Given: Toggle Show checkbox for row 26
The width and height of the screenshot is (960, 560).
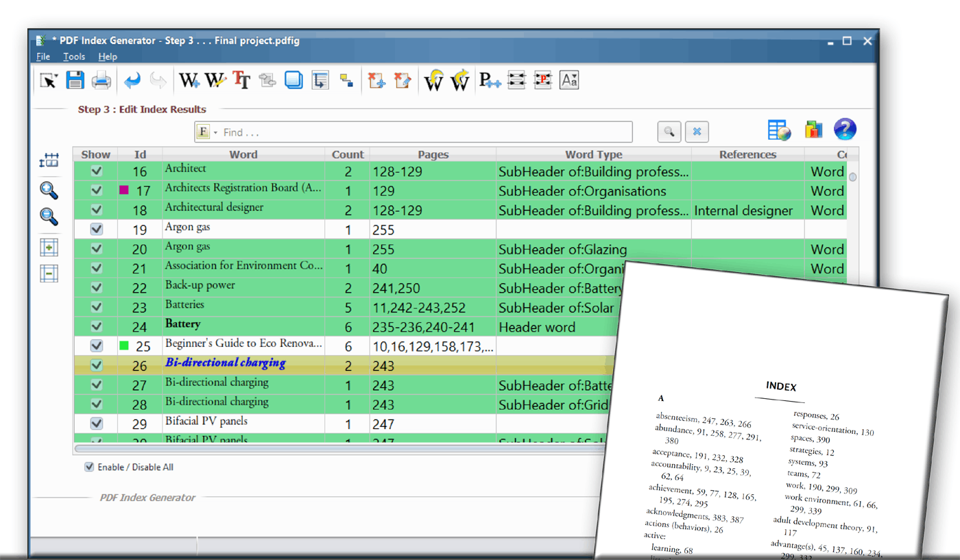Looking at the screenshot, I should click(97, 365).
